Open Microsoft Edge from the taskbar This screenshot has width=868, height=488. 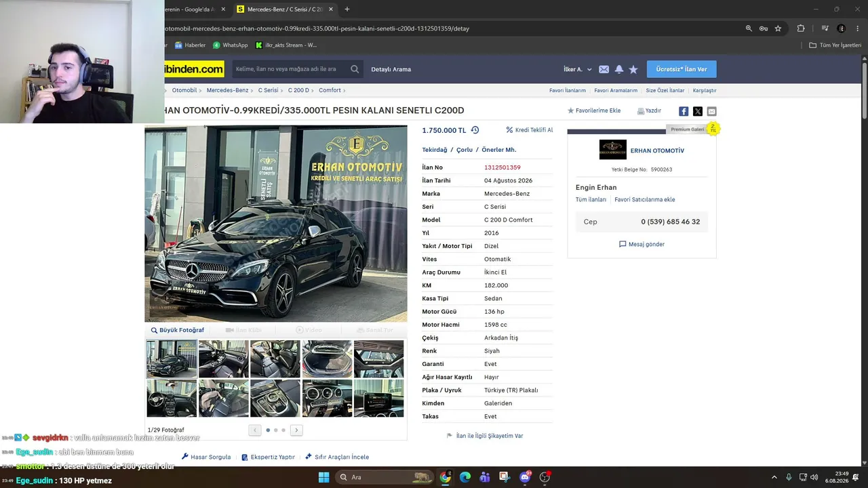(465, 477)
